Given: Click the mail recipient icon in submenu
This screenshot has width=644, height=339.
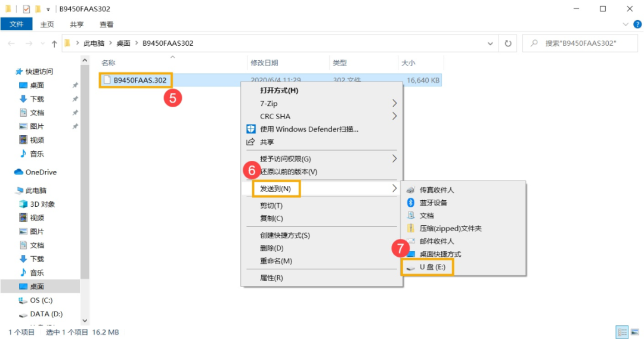Looking at the screenshot, I should click(411, 241).
